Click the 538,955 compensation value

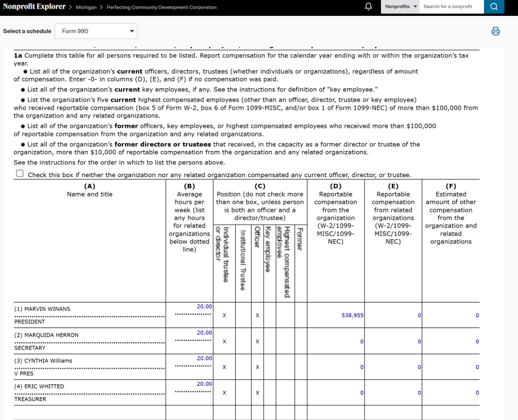352,315
